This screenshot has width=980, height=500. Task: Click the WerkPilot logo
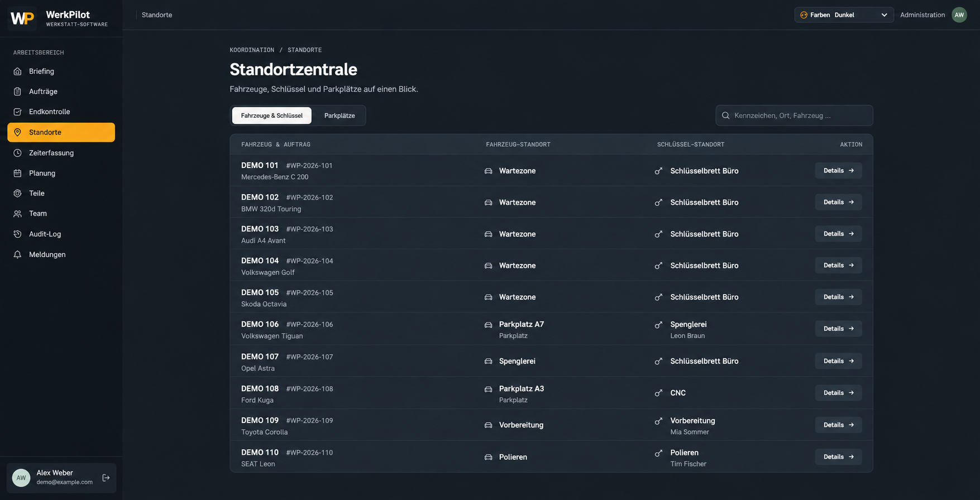[x=22, y=18]
